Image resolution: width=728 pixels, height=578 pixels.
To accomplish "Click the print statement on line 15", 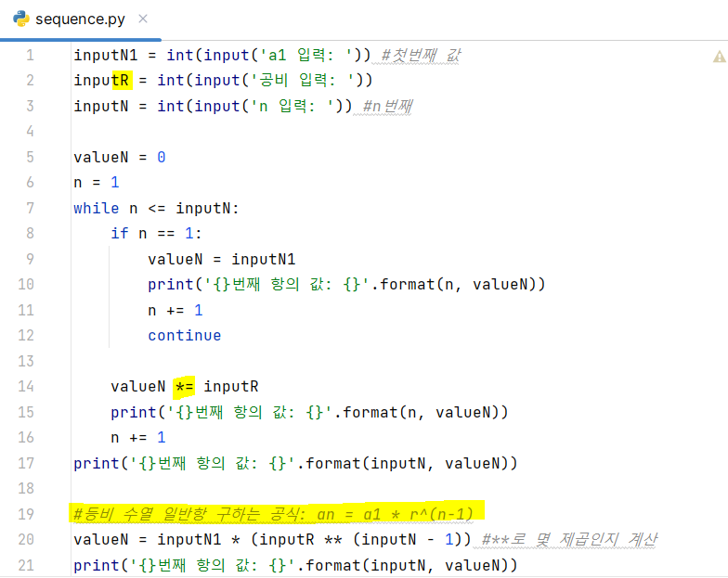I will (309, 412).
